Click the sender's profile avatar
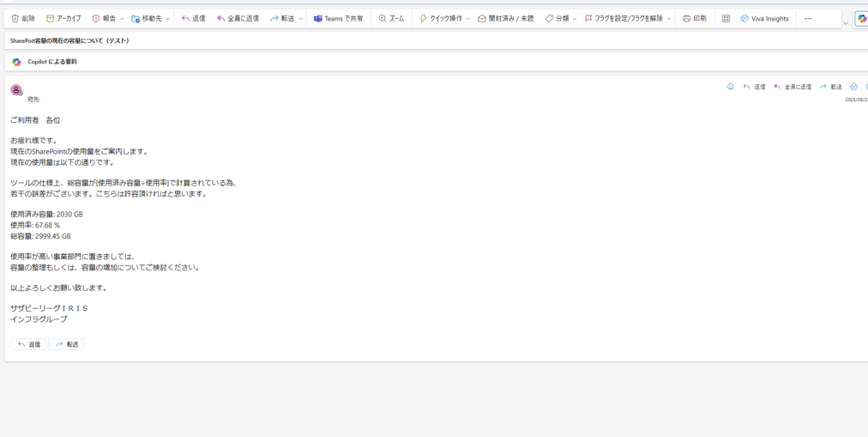This screenshot has height=437, width=868. click(16, 90)
